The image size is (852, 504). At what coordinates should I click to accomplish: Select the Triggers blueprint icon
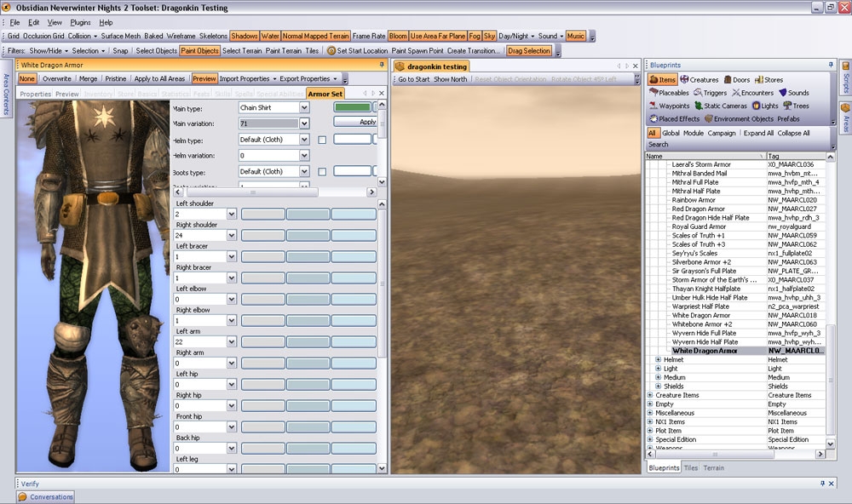698,93
